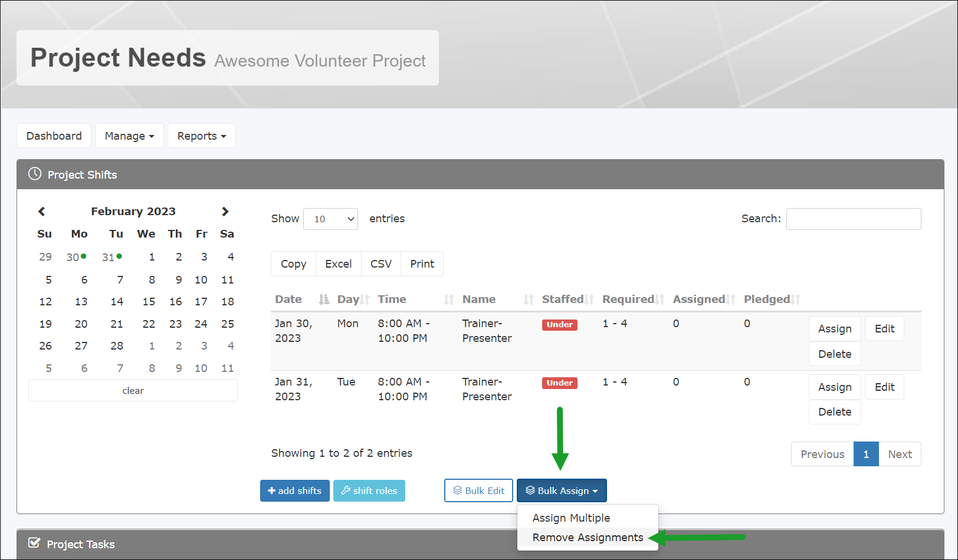Go to next month in calendar
The width and height of the screenshot is (958, 560).
tap(225, 212)
